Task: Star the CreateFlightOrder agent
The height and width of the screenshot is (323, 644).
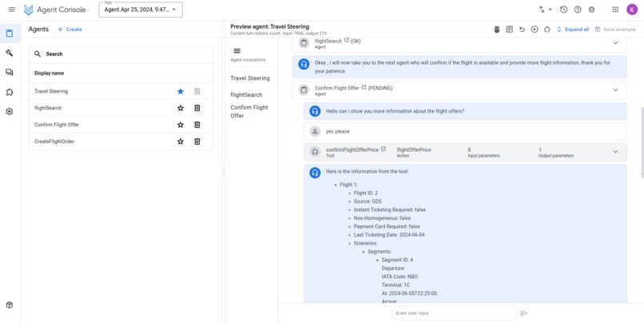Action: click(181, 142)
